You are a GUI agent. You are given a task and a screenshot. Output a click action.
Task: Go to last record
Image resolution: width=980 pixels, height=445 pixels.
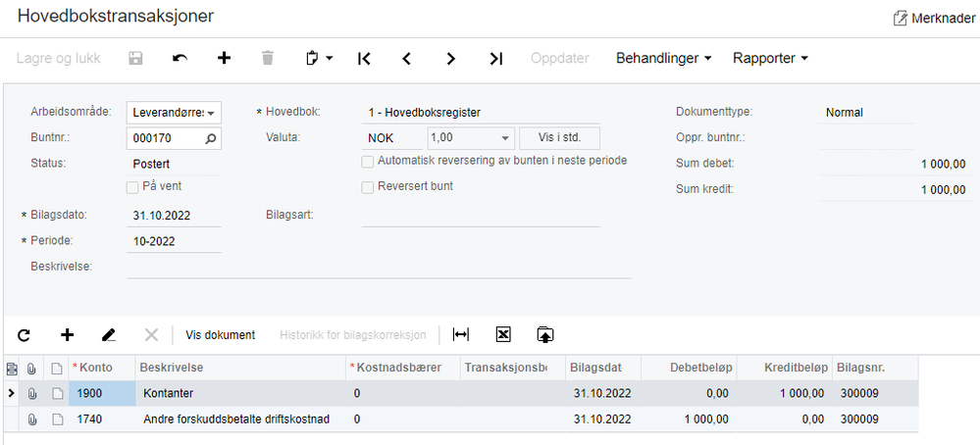click(495, 58)
